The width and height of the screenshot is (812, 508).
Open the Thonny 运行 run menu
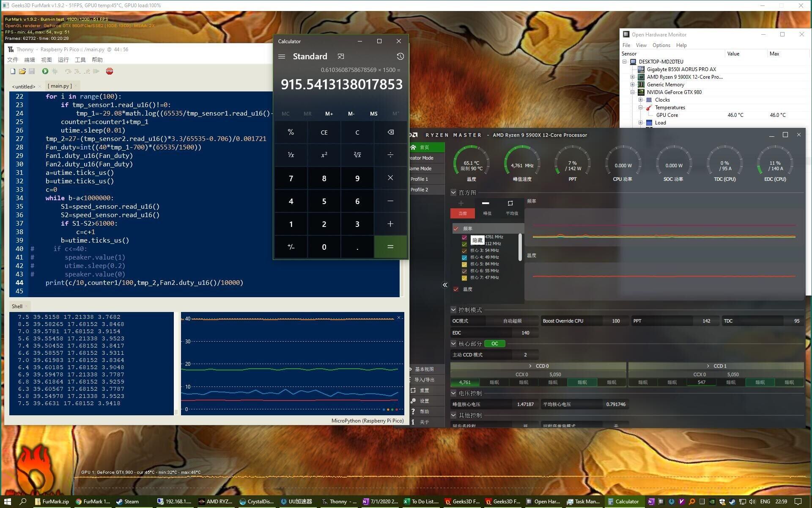point(63,60)
